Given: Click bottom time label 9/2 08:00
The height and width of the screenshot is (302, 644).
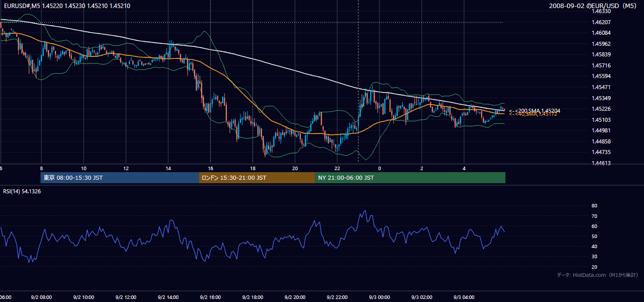Looking at the screenshot, I should coord(41,297).
